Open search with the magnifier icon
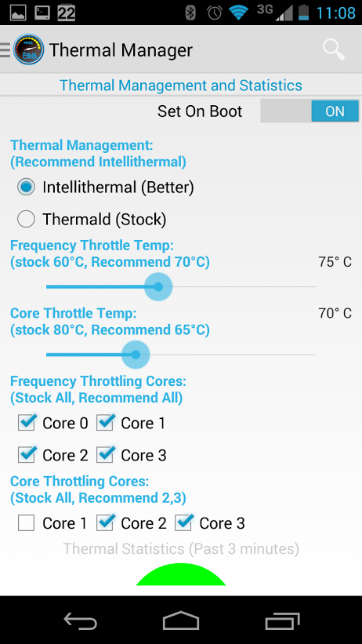This screenshot has height=644, width=362. tap(333, 49)
